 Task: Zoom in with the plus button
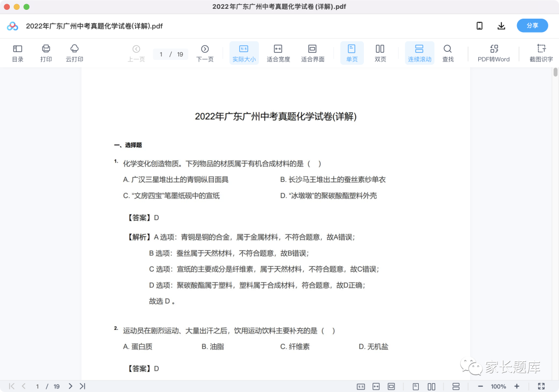tap(517, 386)
